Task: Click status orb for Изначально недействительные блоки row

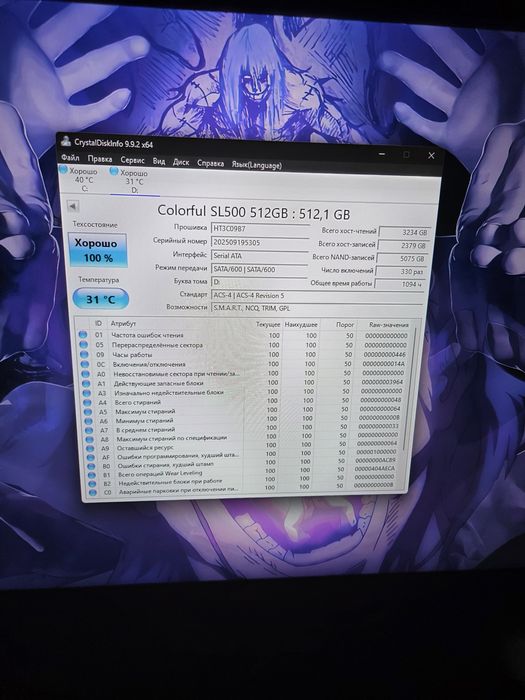Action: 87,393
